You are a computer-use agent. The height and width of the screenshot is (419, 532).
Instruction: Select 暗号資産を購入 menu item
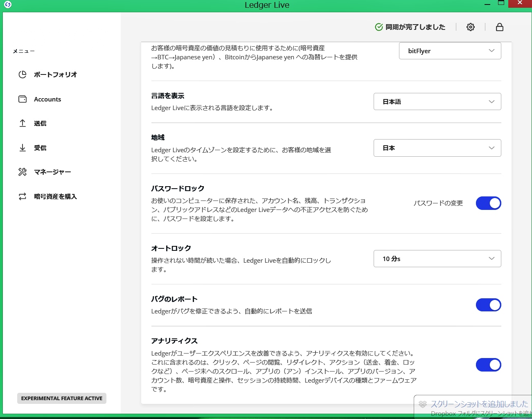(x=55, y=196)
